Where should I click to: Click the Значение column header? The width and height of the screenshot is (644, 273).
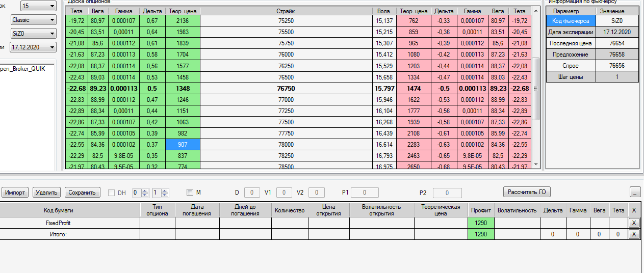coord(617,11)
